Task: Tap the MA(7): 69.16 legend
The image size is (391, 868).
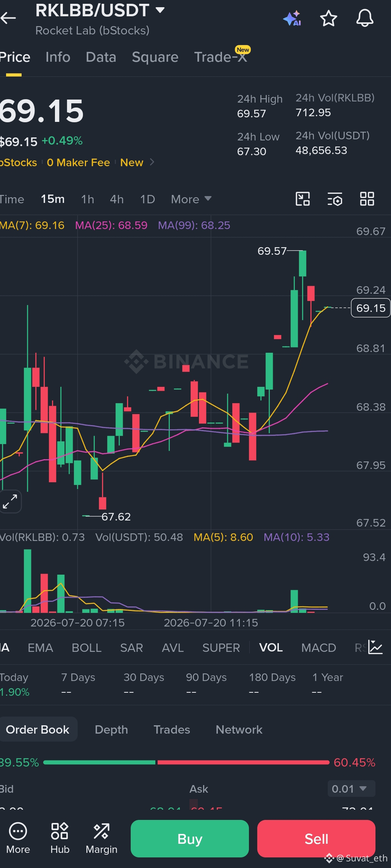Action: click(x=32, y=225)
